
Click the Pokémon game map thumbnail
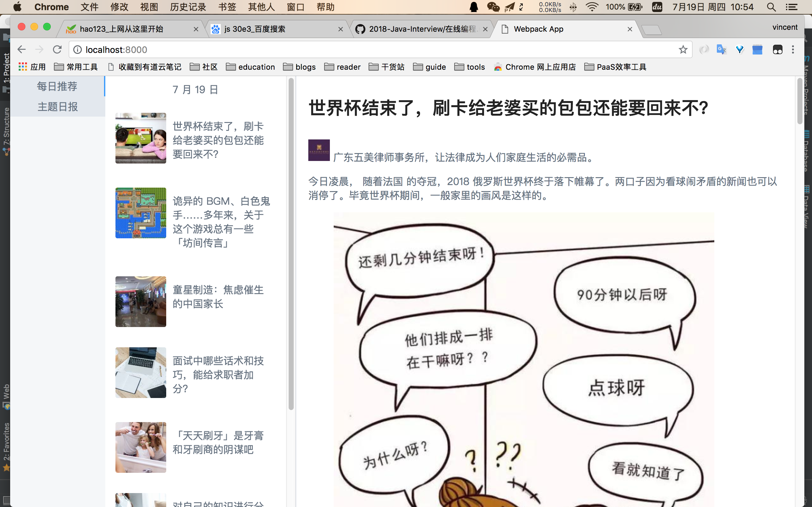(141, 213)
